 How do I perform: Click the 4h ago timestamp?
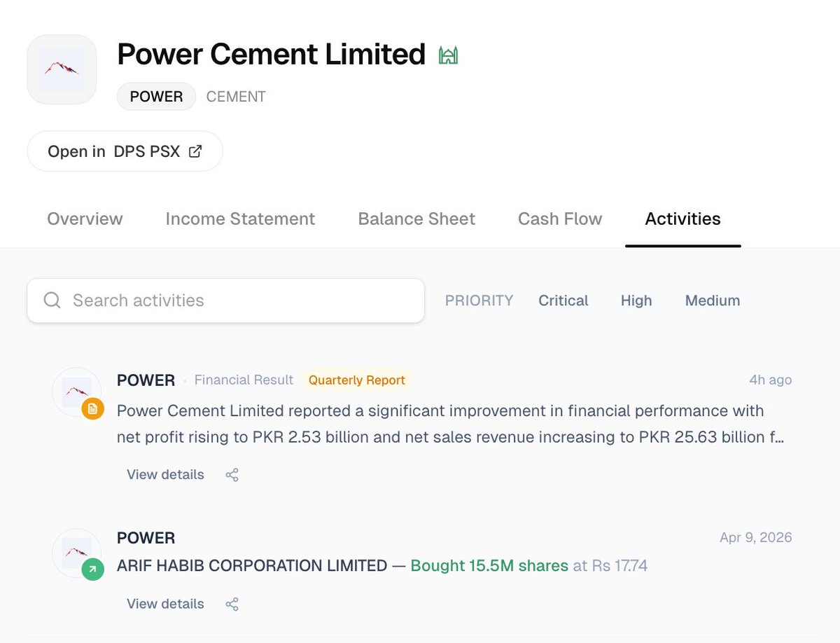click(x=770, y=380)
